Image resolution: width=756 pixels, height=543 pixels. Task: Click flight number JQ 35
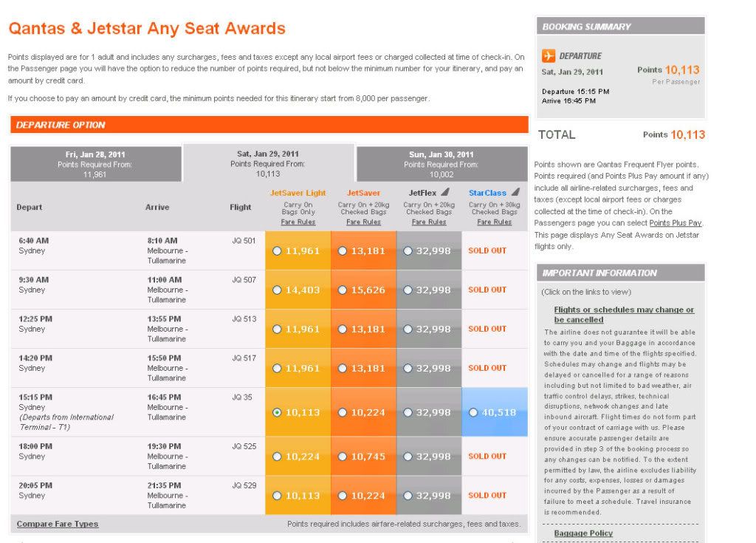[242, 397]
